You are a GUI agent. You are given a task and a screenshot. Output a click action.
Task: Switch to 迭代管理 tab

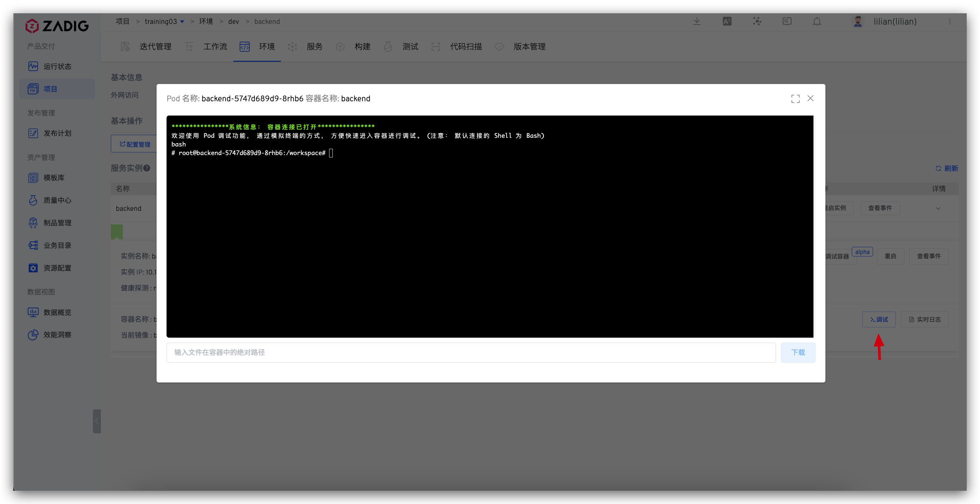pos(146,46)
